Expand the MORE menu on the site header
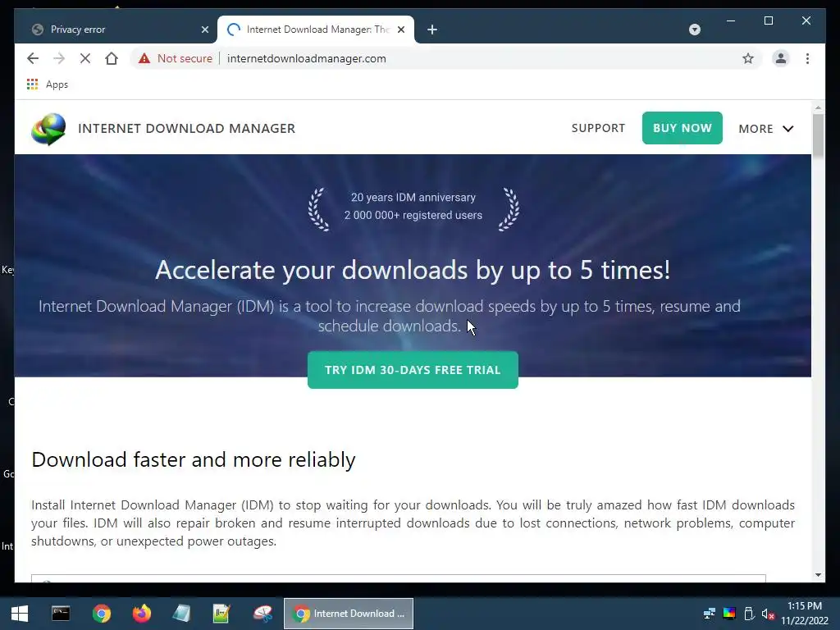This screenshot has height=630, width=840. coord(766,129)
